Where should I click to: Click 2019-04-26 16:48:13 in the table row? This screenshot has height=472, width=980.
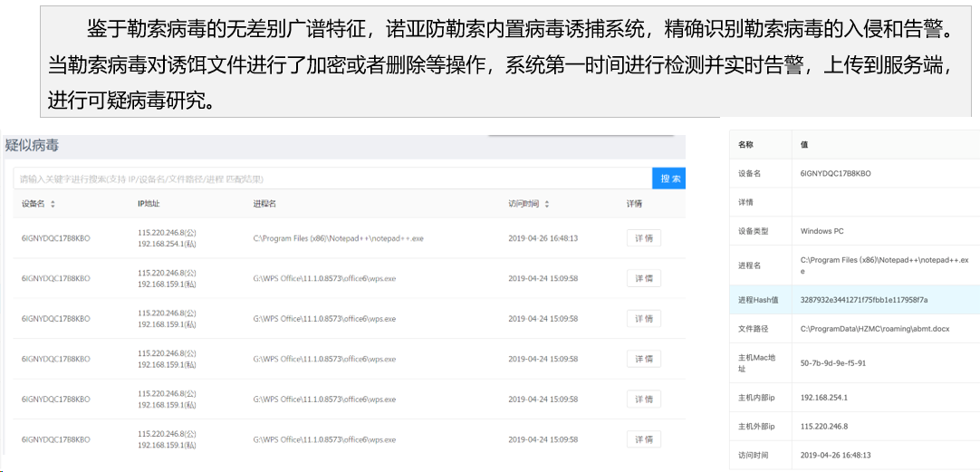pos(543,238)
